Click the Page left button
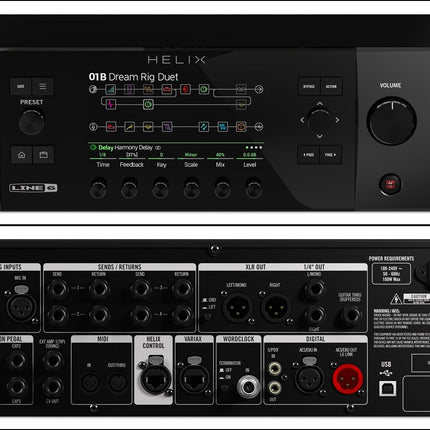The height and width of the screenshot is (430, 430). coord(308,155)
